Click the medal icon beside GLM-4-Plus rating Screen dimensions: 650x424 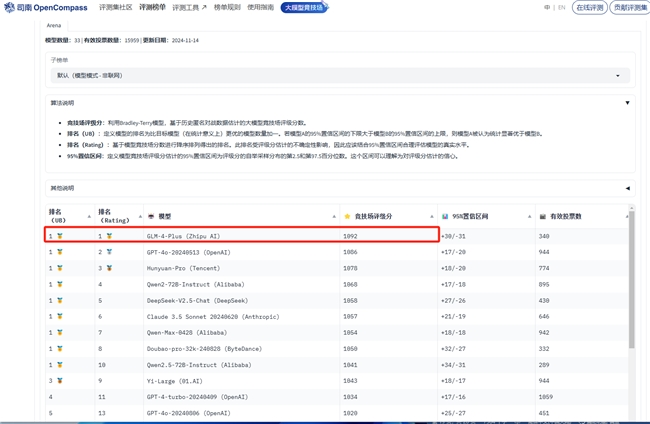click(109, 237)
